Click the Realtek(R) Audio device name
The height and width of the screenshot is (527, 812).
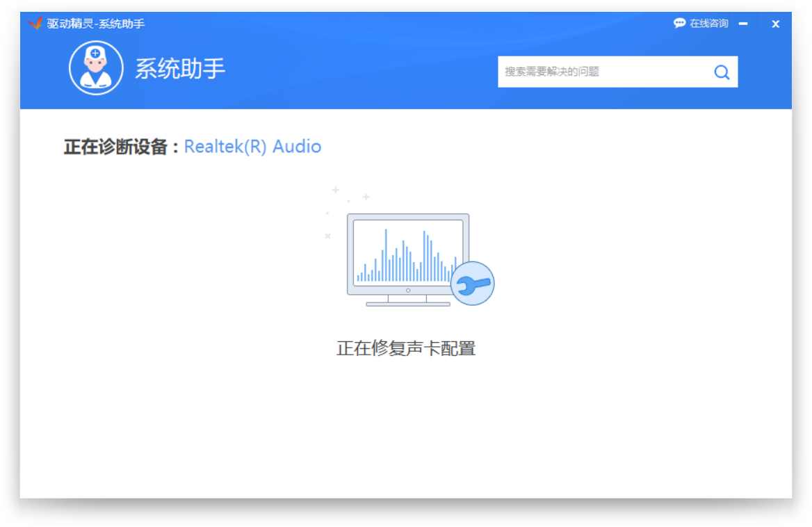tap(252, 147)
